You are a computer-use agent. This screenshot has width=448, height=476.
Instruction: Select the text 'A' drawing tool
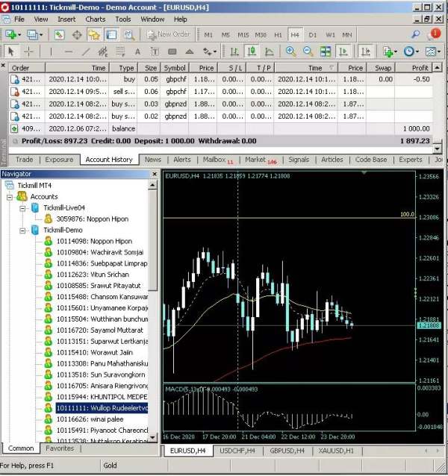point(137,51)
